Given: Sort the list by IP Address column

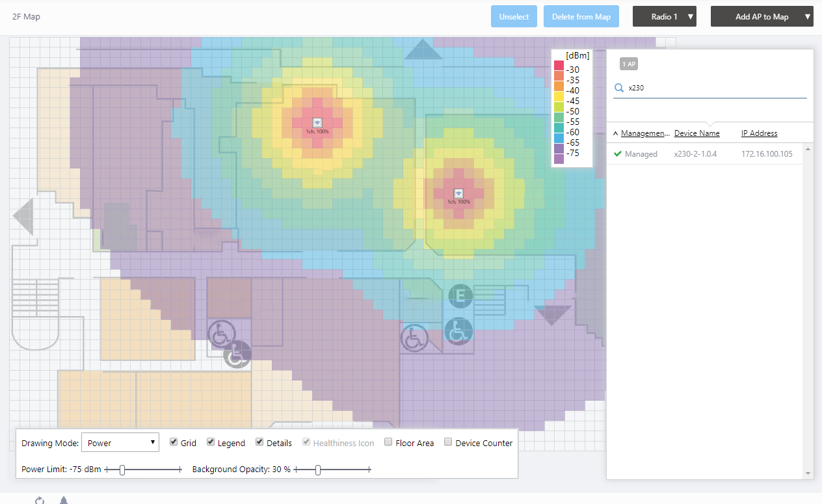Looking at the screenshot, I should tap(759, 133).
